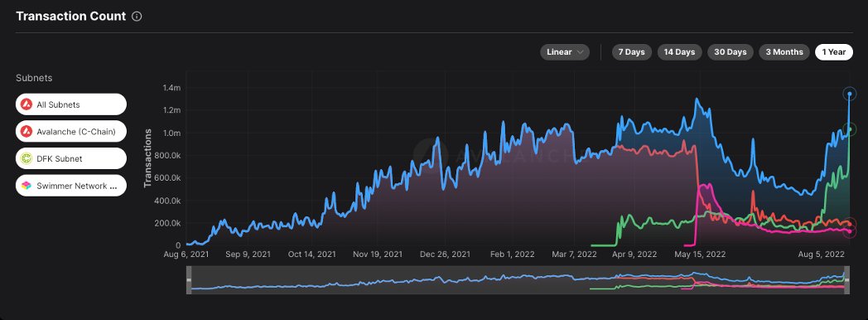Click the DFK Subnet green logo icon
The width and height of the screenshot is (868, 320).
pyautogui.click(x=27, y=158)
